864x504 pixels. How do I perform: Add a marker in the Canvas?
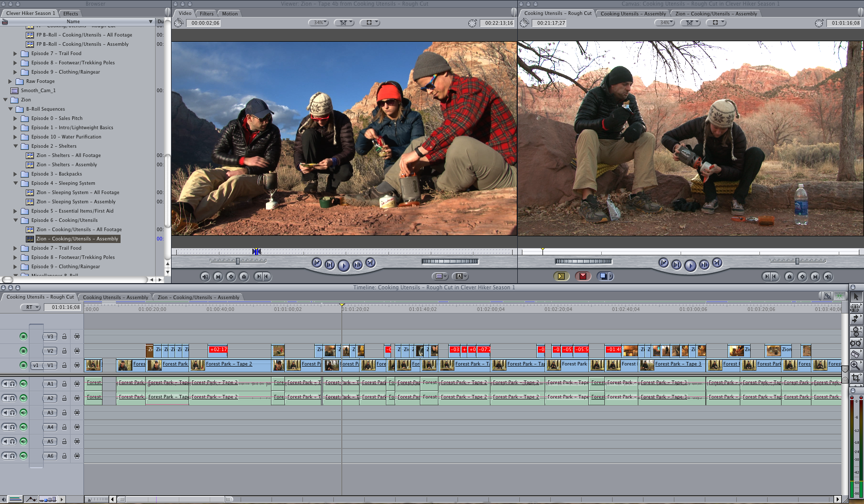[x=789, y=276]
